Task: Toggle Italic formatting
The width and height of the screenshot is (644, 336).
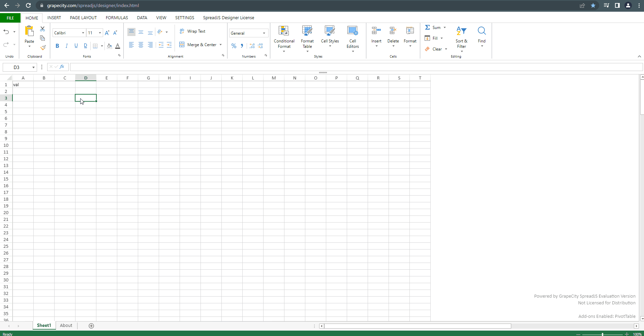Action: [x=67, y=46]
